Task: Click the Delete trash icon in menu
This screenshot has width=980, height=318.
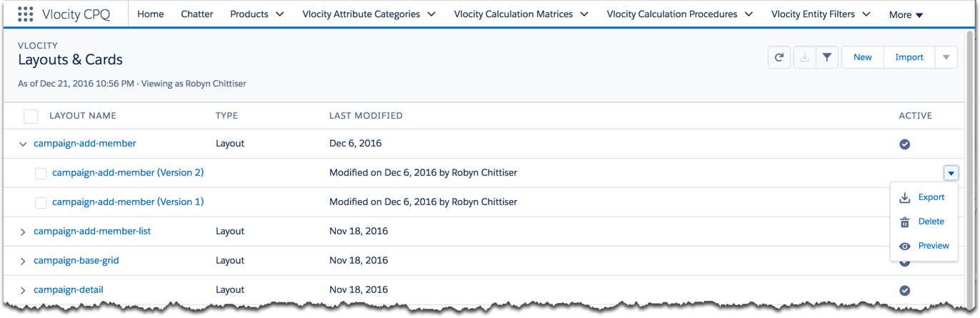Action: pyautogui.click(x=905, y=222)
